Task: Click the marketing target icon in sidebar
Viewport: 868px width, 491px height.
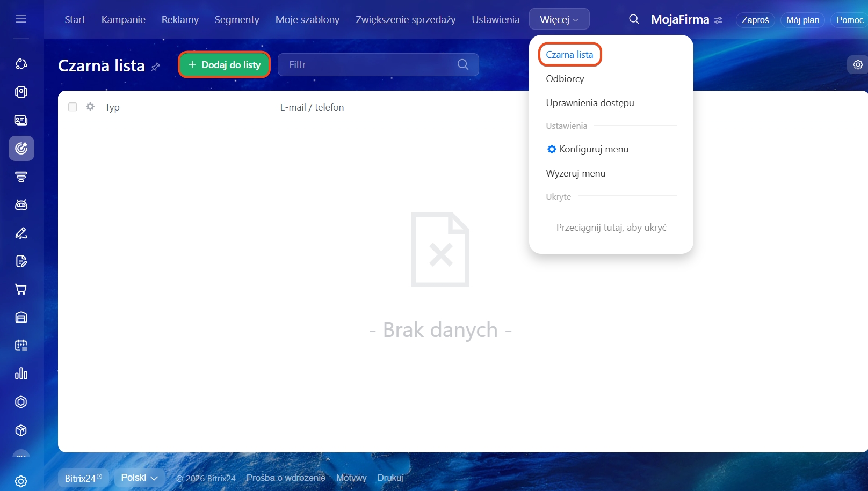Action: pyautogui.click(x=21, y=149)
